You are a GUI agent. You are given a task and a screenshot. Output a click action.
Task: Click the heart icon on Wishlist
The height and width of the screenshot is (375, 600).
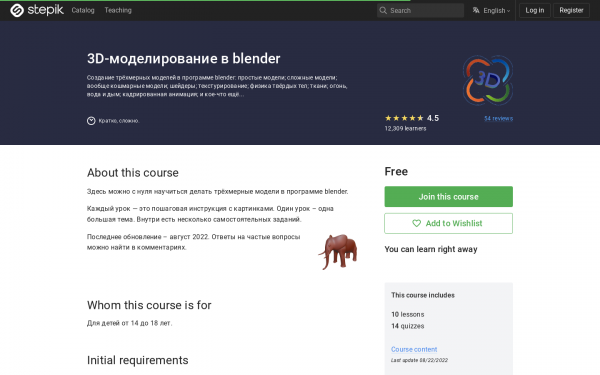pyautogui.click(x=416, y=223)
